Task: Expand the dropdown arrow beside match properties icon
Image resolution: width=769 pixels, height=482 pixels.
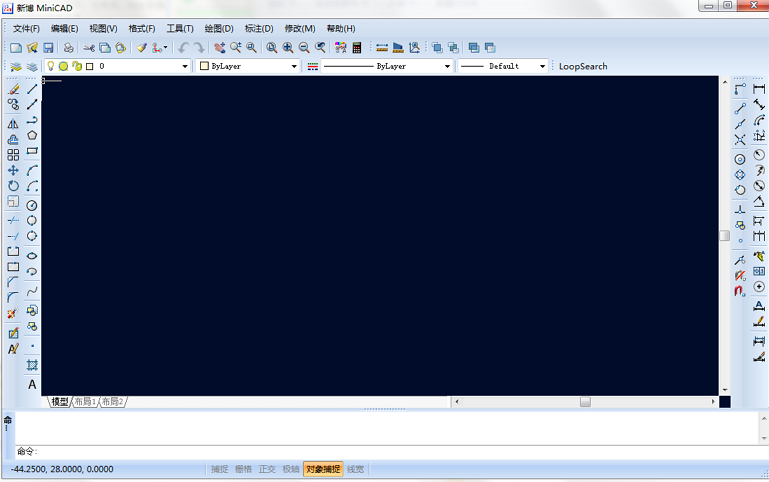Action: (x=165, y=48)
